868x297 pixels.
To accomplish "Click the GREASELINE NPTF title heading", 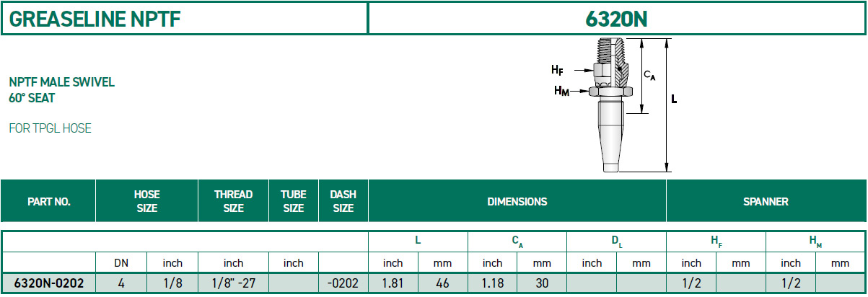I will coord(95,19).
